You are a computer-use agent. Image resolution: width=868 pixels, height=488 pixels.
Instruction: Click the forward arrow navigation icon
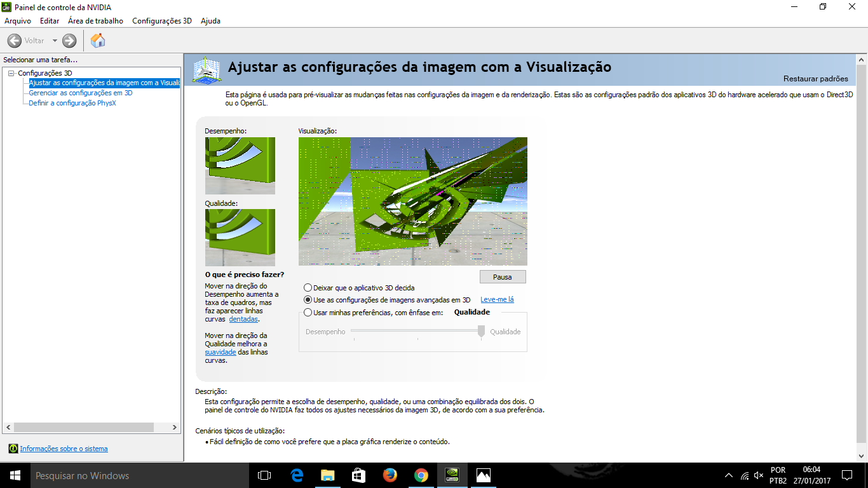click(x=69, y=41)
